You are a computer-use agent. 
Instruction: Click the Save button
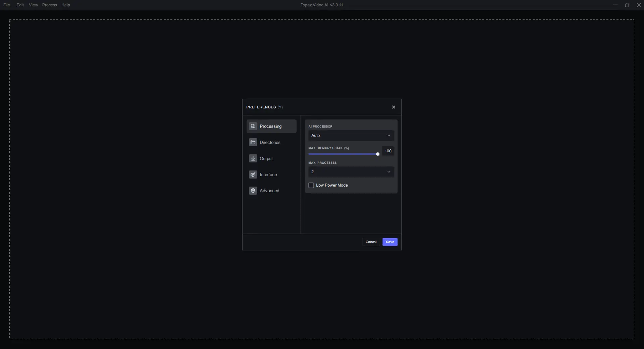(390, 242)
